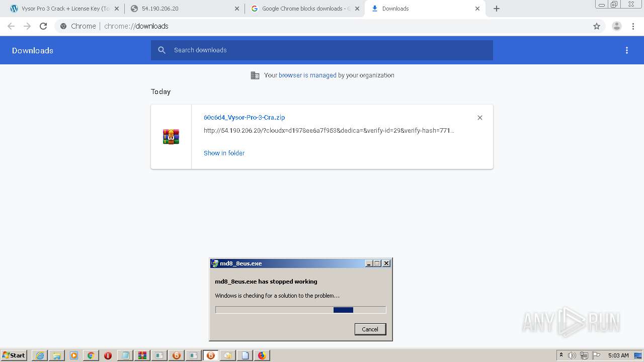Close the 54.190.206.20 tab
Viewport: 644px width, 362px height.
tap(237, 9)
